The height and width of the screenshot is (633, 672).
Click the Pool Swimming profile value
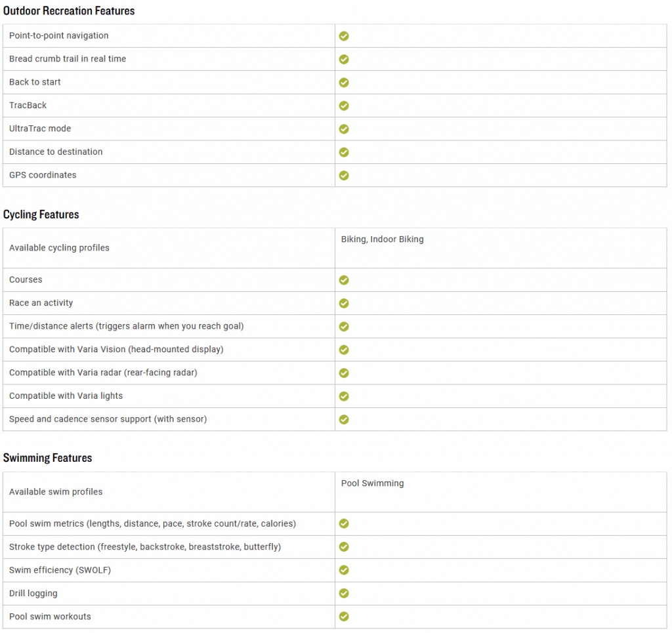[x=372, y=483]
